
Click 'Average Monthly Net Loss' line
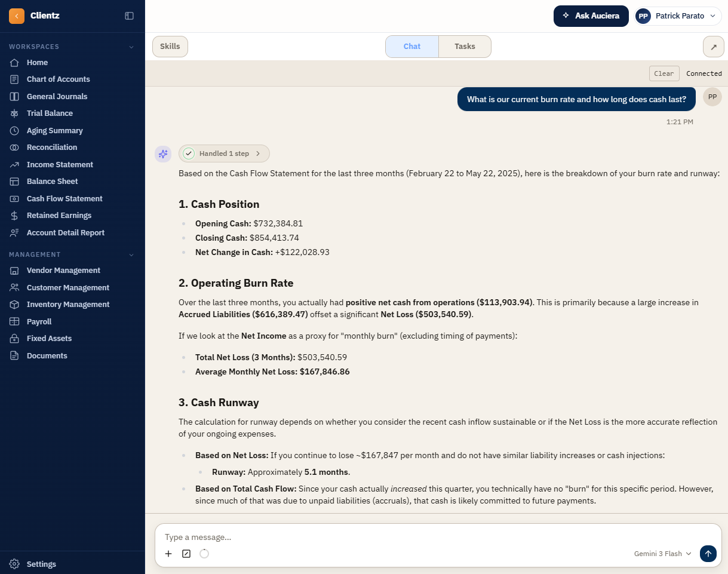[x=272, y=372]
